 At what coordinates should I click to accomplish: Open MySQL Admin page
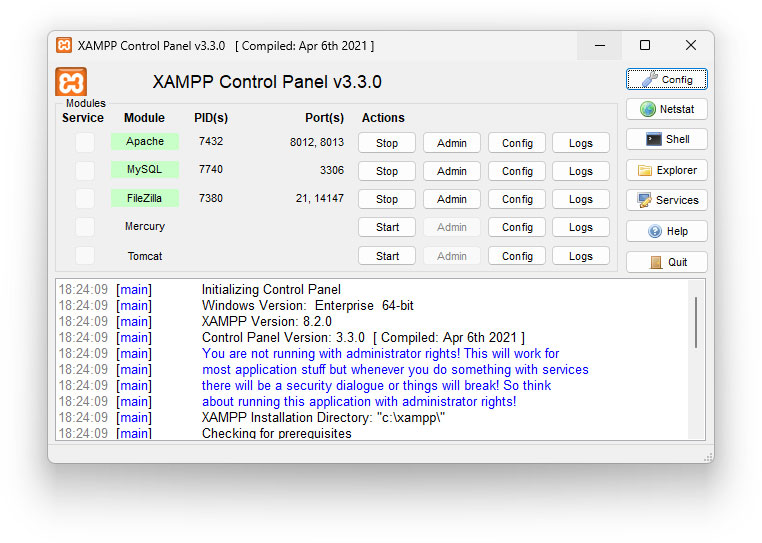(451, 171)
